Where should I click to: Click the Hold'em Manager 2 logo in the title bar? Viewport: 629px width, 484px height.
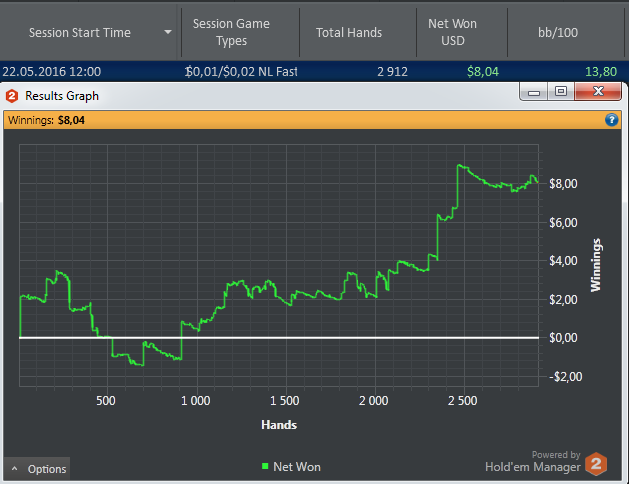click(x=12, y=96)
